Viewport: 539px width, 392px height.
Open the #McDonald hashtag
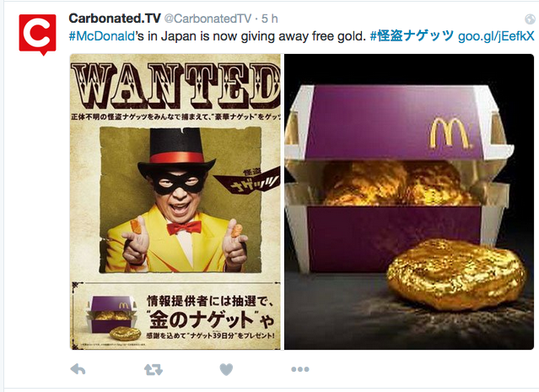pyautogui.click(x=101, y=35)
